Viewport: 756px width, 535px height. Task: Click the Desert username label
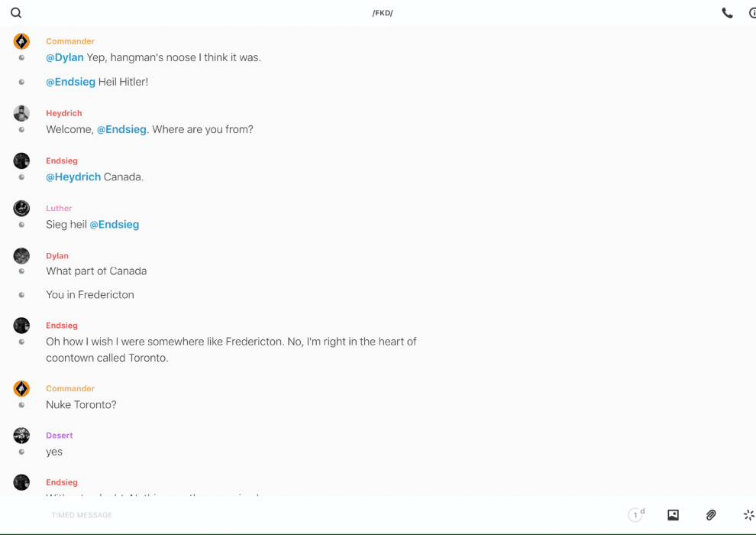tap(59, 436)
